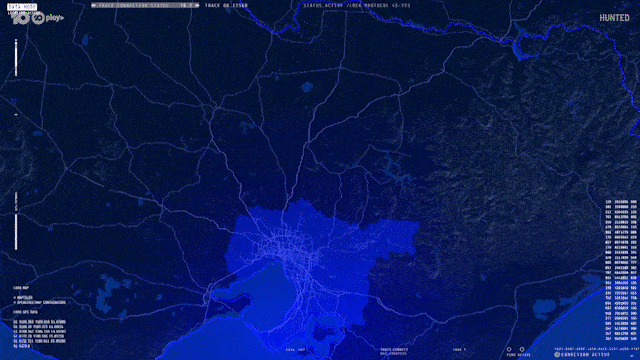Click the trace connection status progress bar
The height and width of the screenshot is (360, 640).
click(145, 5)
